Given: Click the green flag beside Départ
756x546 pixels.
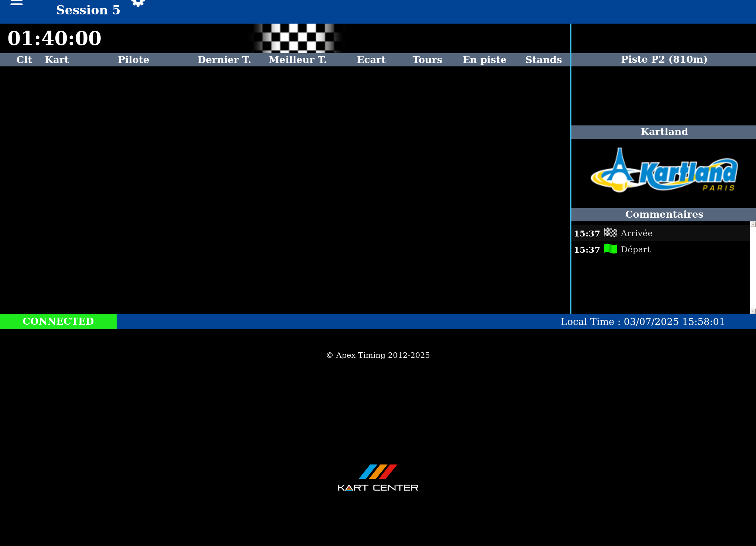Looking at the screenshot, I should pos(610,249).
